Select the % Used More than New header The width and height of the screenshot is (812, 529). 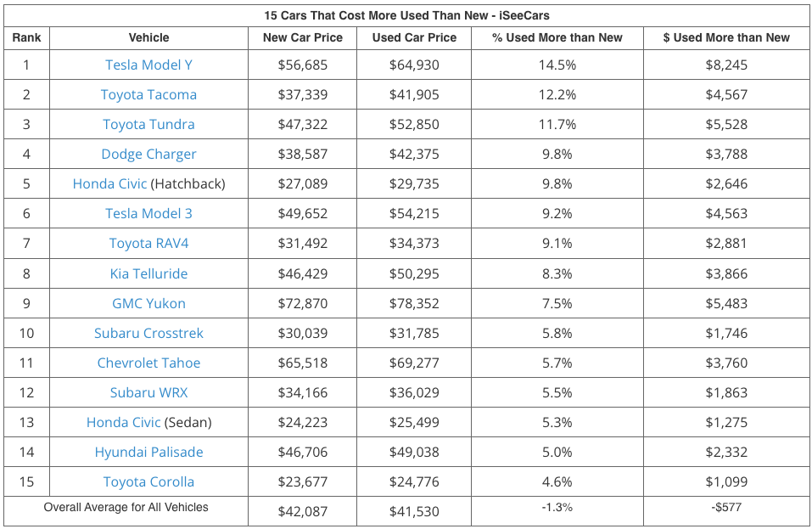tap(557, 37)
